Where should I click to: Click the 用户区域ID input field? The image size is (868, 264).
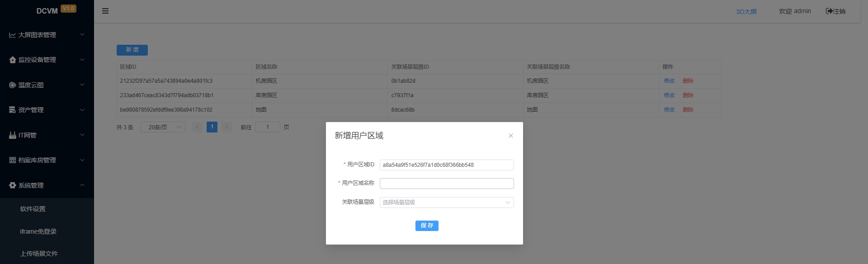coord(447,165)
